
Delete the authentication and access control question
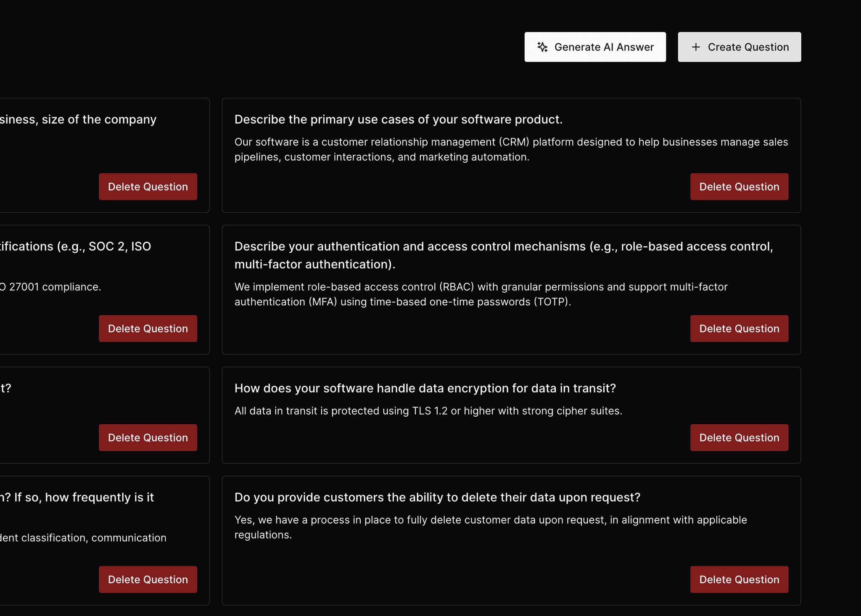pos(739,328)
